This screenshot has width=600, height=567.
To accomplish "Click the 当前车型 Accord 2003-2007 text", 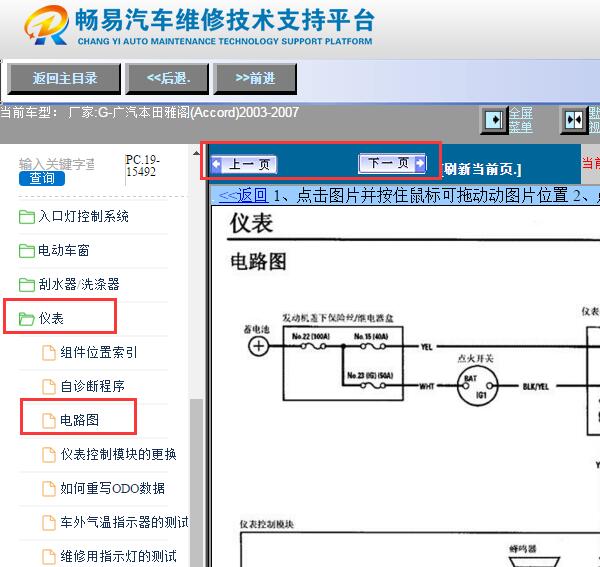I will click(x=149, y=112).
